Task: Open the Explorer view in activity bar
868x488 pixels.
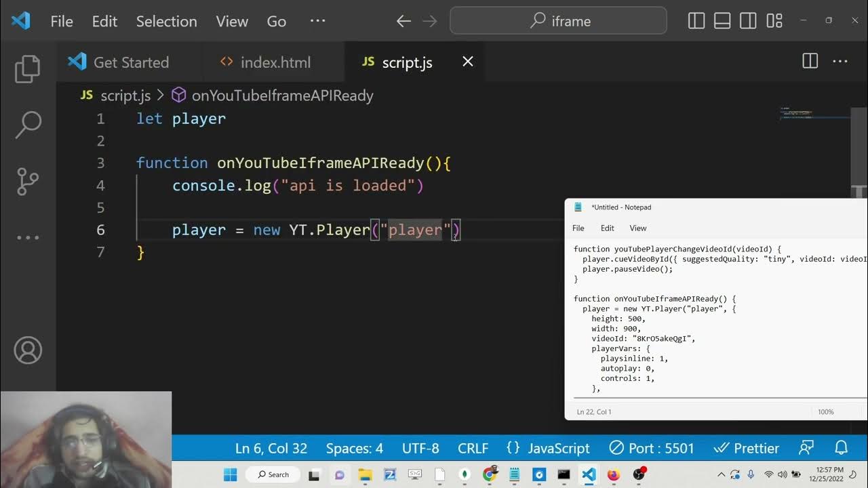Action: point(28,68)
